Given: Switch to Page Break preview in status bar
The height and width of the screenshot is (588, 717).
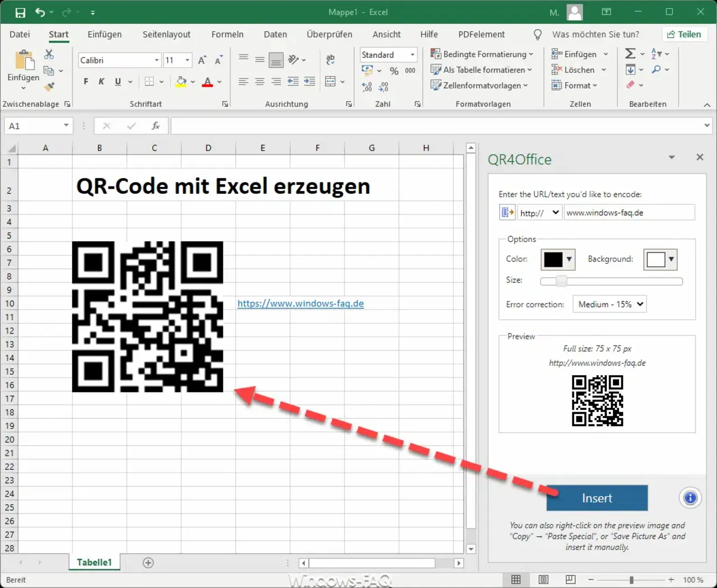Looking at the screenshot, I should coord(570,580).
